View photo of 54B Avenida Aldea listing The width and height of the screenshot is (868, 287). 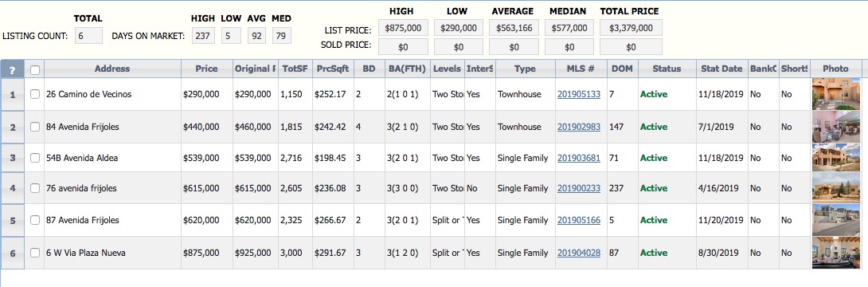tap(835, 158)
